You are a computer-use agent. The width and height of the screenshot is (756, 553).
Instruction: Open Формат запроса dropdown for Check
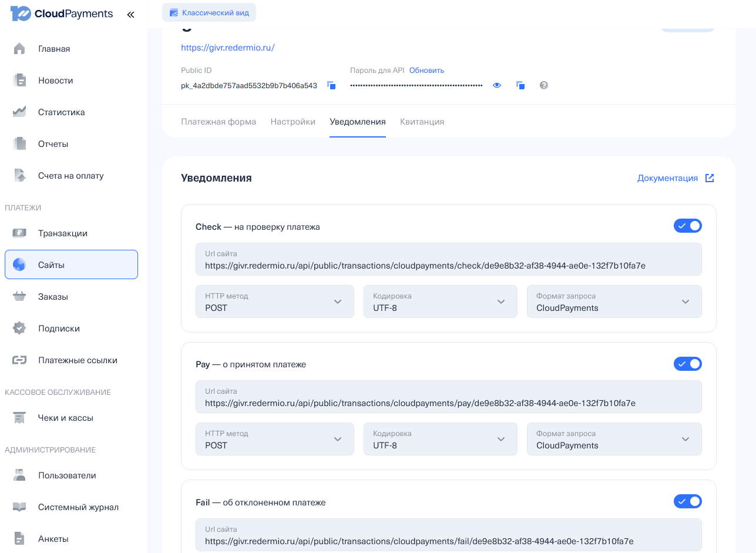614,301
